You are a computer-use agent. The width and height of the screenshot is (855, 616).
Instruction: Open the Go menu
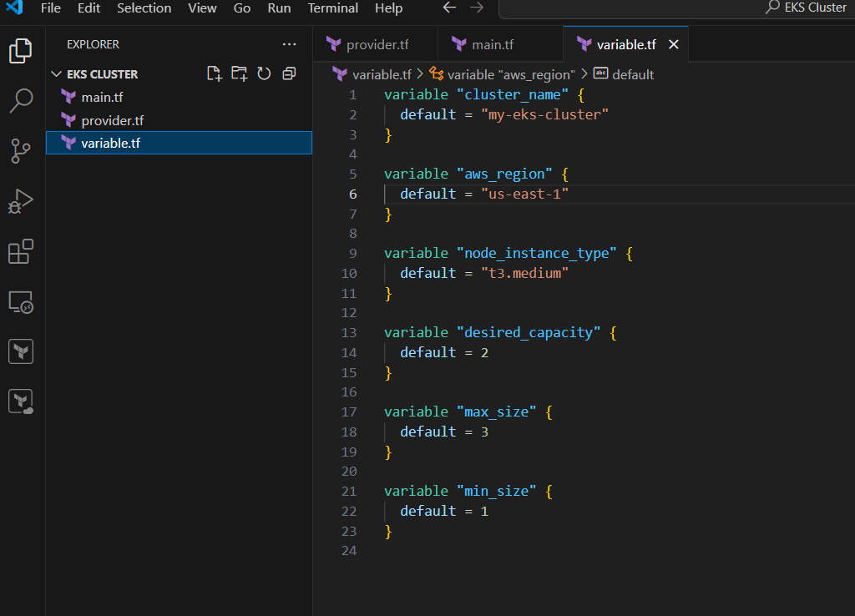click(242, 8)
